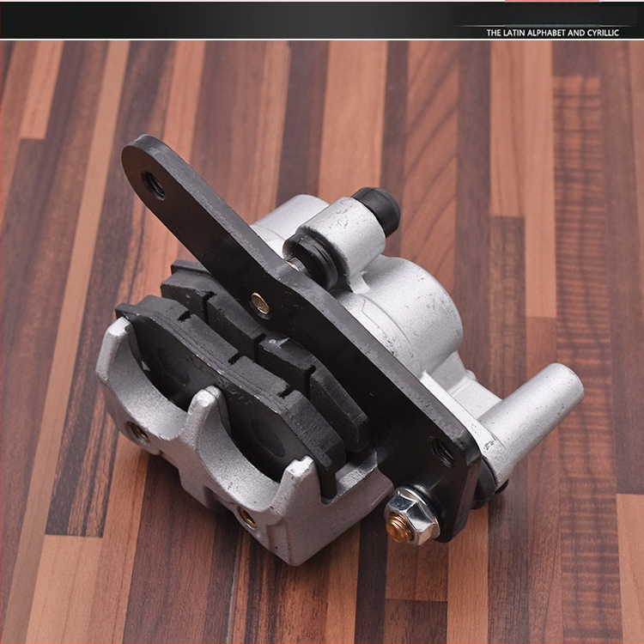
Task: Click the brass threaded bolt end inside the nut
Action: tap(398, 529)
